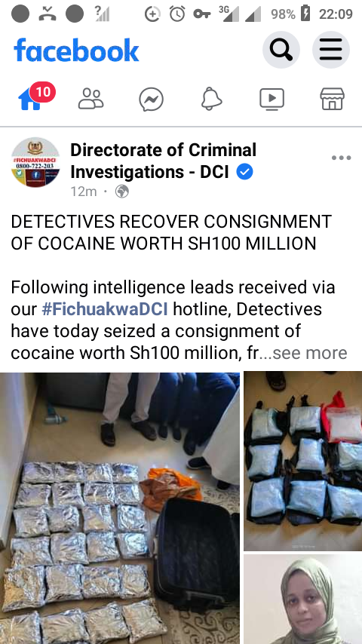Expand post text with see more

310,353
